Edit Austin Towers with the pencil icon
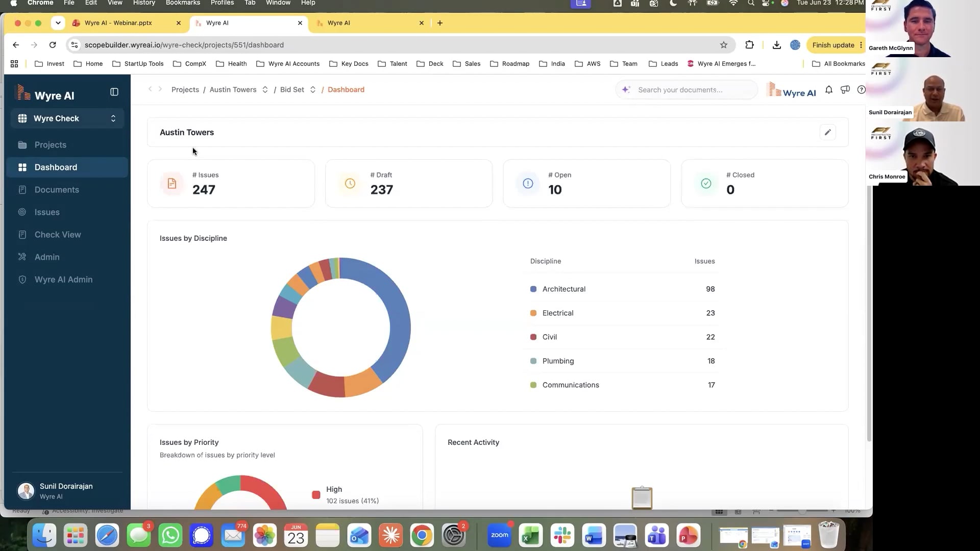This screenshot has height=551, width=980. (828, 132)
